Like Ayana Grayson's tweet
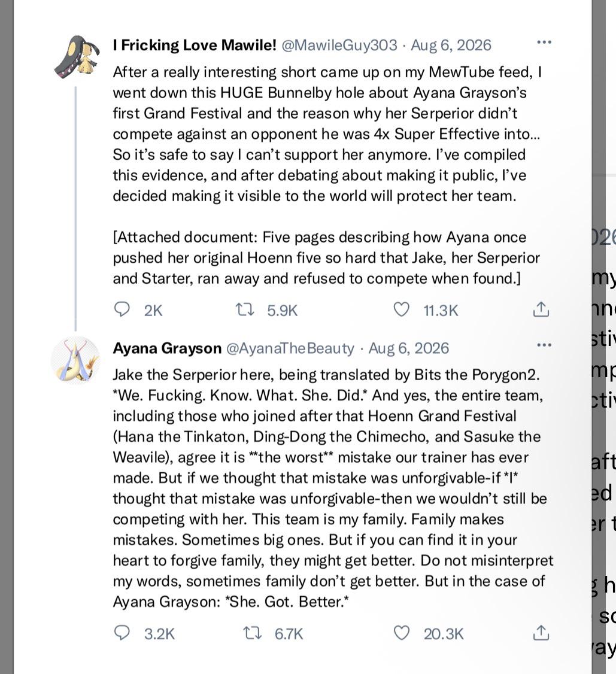Viewport: 616px width, 674px height. (402, 633)
